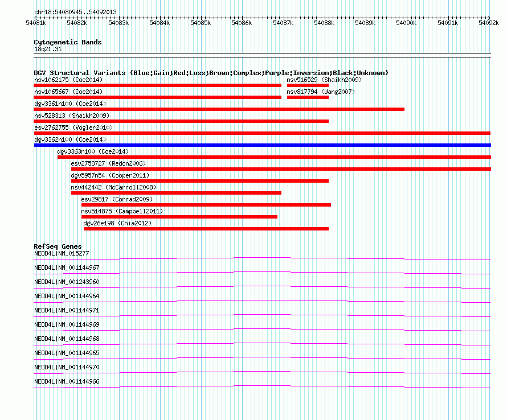Click esv2762755 (Vogler2010) variant label

click(x=73, y=127)
